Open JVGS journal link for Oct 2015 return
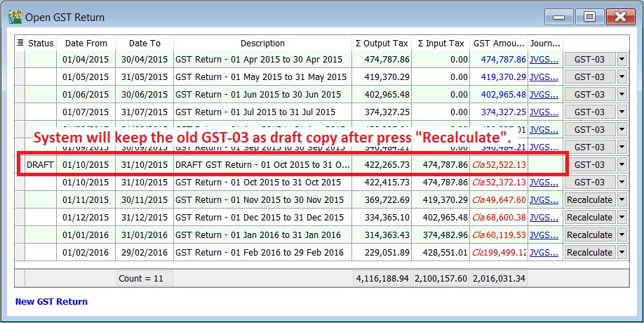This screenshot has height=323, width=644. point(544,183)
